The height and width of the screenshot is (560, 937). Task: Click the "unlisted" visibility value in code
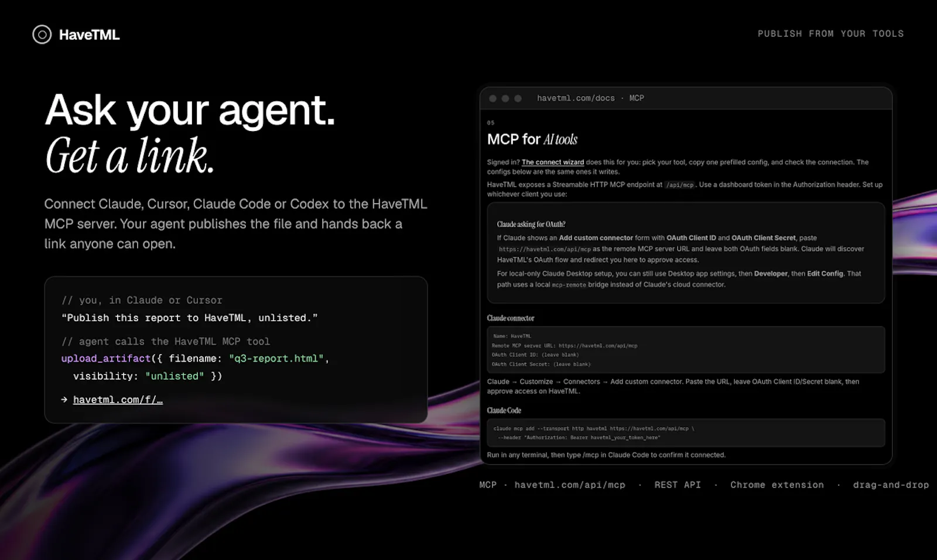pos(175,376)
